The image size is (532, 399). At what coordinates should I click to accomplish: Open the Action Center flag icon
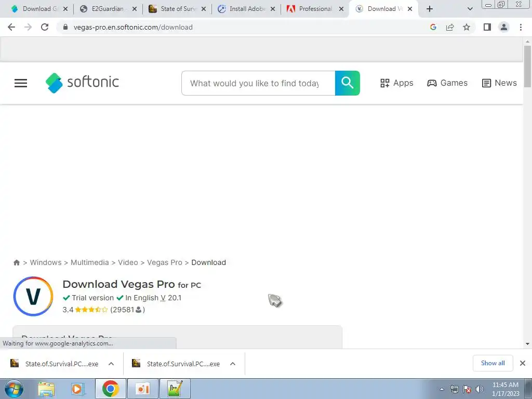(467, 389)
